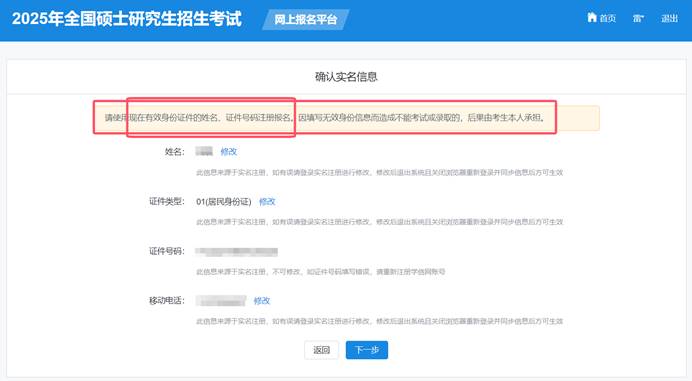Click 修改 link beside 01(居民身份证)

267,202
